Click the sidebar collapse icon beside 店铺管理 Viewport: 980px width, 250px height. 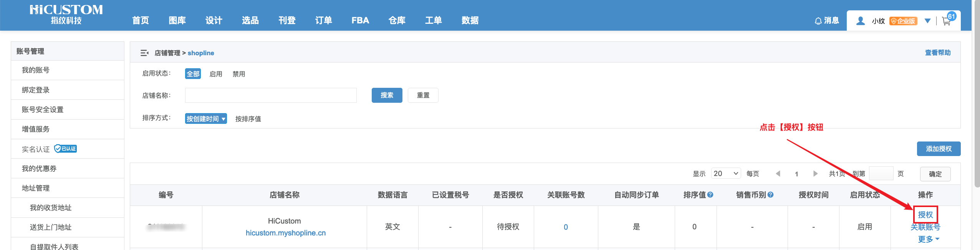point(144,53)
